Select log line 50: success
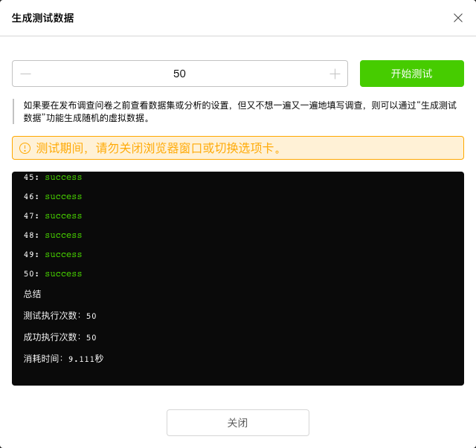 (x=53, y=274)
